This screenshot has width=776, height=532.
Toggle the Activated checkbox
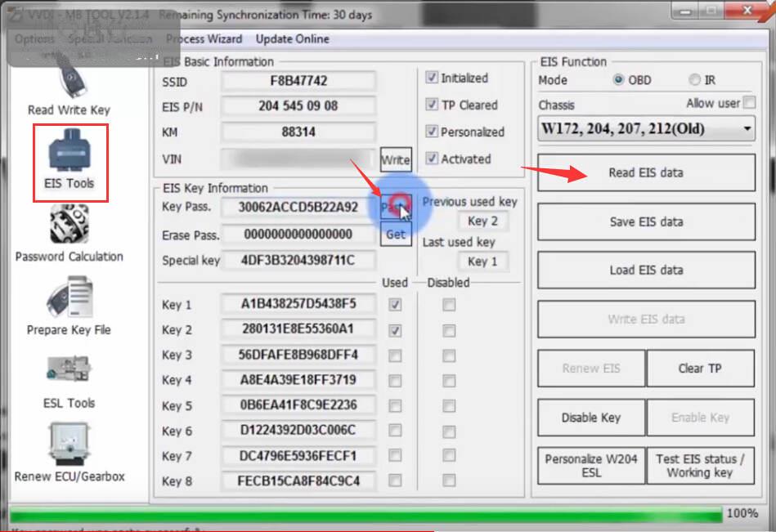coord(432,159)
